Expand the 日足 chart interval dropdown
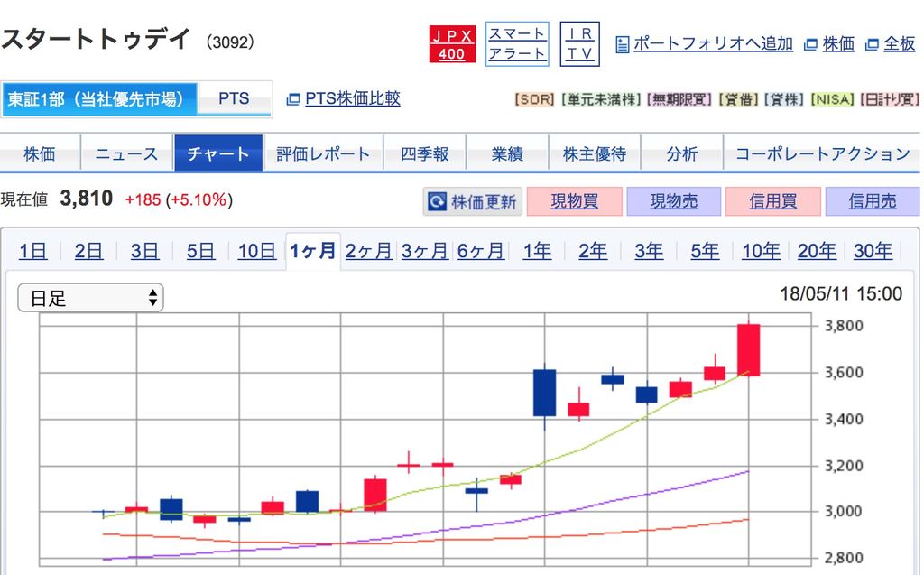This screenshot has height=575, width=924. click(x=91, y=298)
